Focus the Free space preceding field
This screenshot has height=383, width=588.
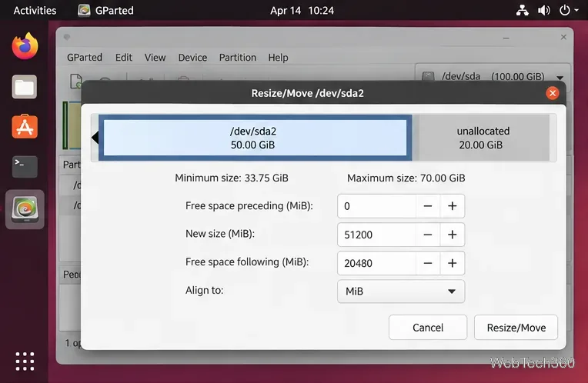coord(376,206)
